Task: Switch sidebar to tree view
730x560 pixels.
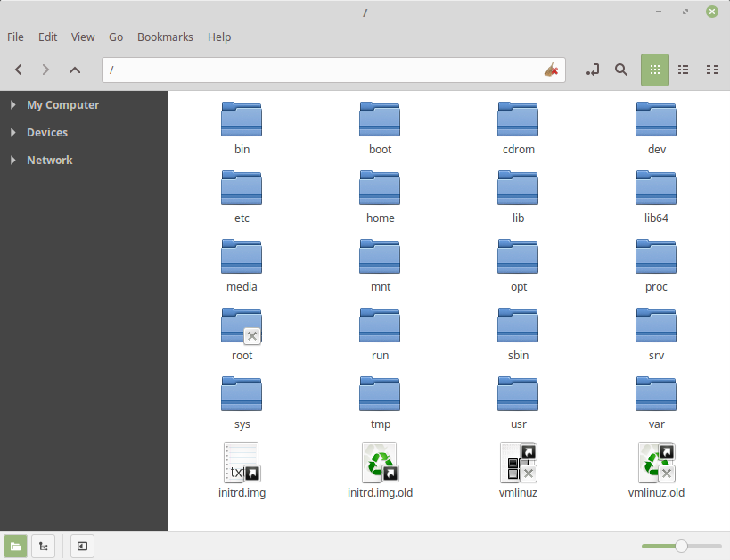Action: 43,546
